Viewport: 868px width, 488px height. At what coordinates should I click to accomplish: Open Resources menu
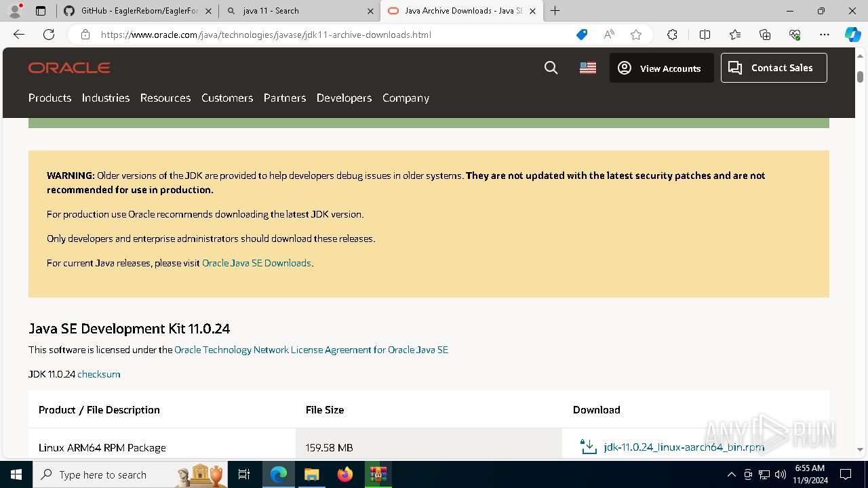click(x=165, y=98)
